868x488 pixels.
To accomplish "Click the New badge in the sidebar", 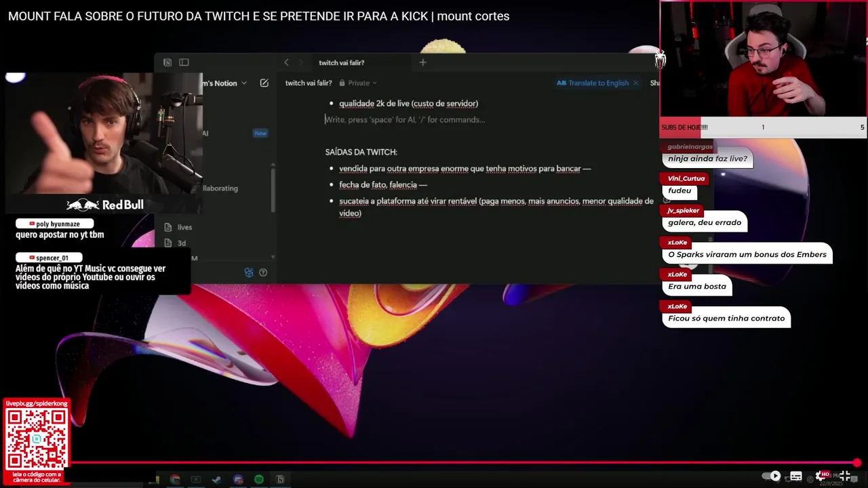I will coord(260,133).
